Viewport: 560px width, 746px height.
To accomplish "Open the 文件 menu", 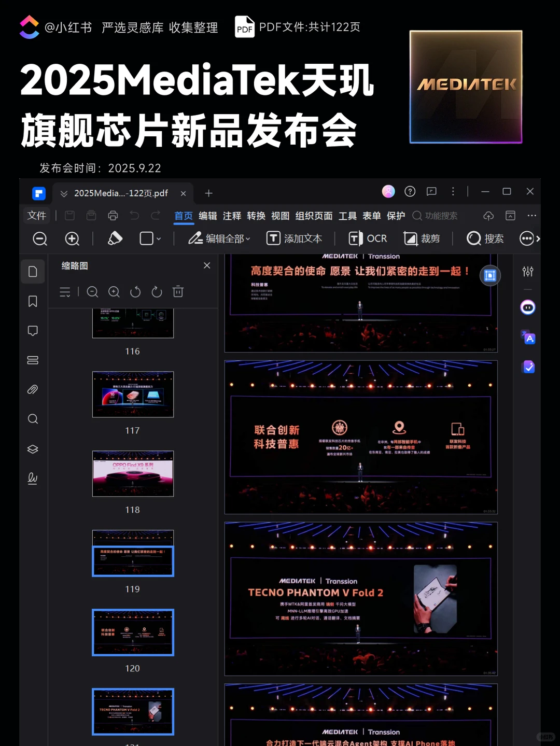I will [36, 216].
